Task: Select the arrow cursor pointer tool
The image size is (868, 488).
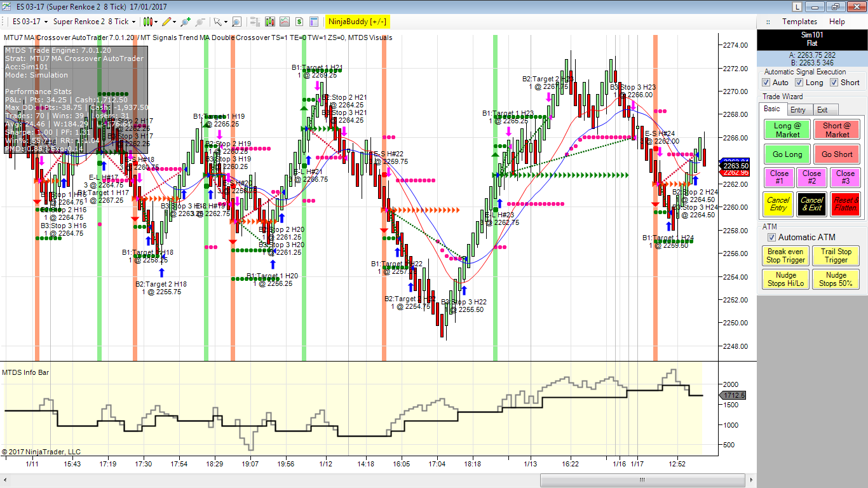Action: point(217,22)
